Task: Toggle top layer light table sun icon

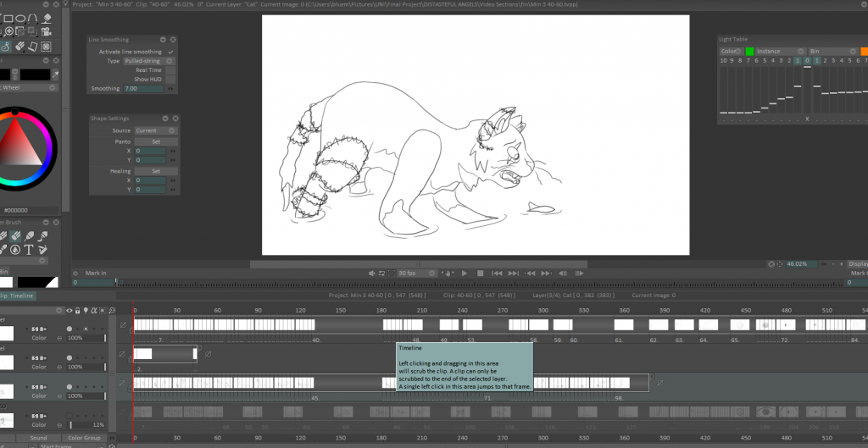Action: point(86,329)
